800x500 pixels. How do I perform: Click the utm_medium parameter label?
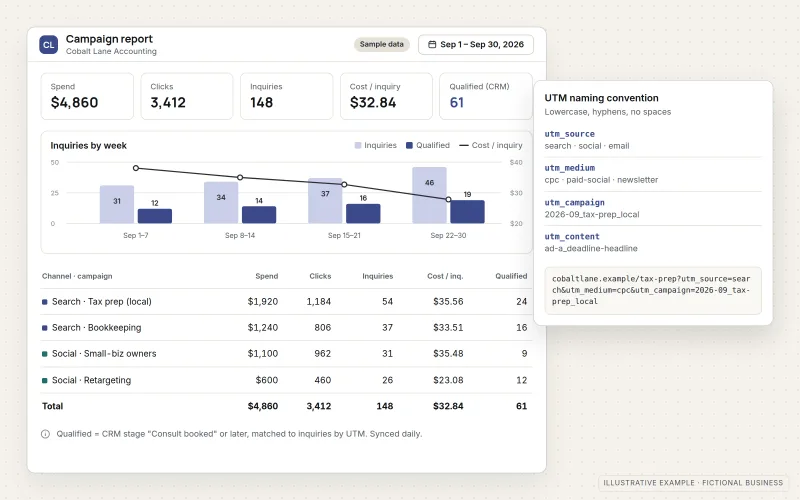[569, 168]
